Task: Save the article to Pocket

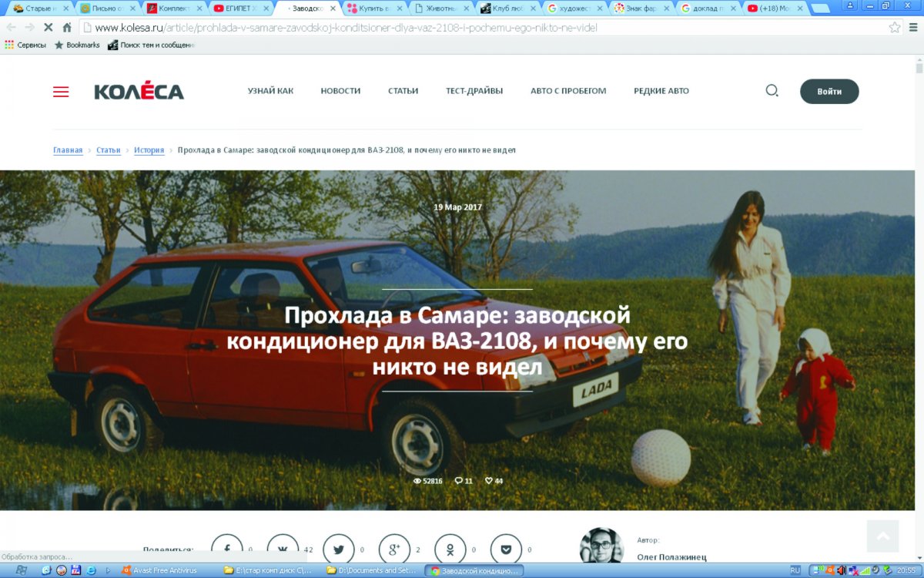Action: [x=506, y=549]
